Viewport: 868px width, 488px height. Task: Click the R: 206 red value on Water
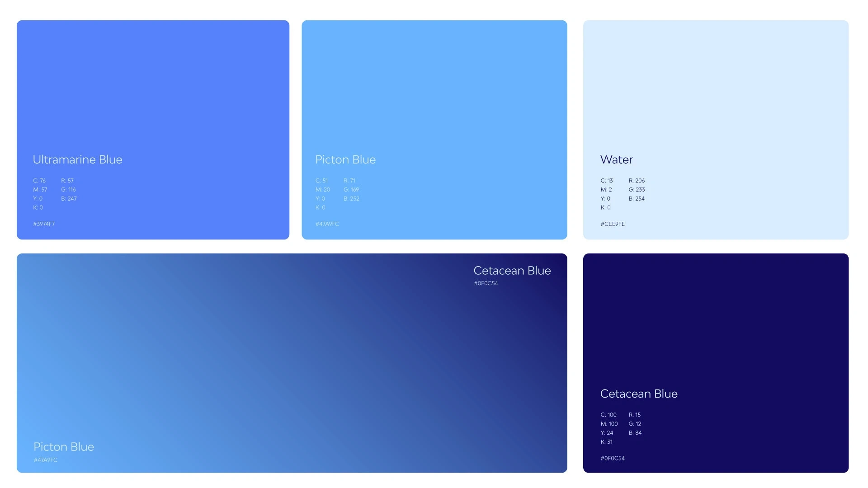point(637,180)
